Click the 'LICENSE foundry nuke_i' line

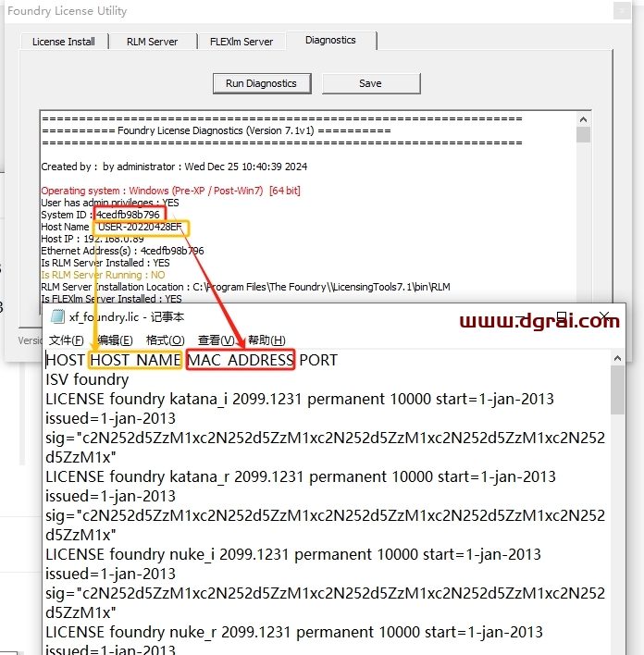293,555
